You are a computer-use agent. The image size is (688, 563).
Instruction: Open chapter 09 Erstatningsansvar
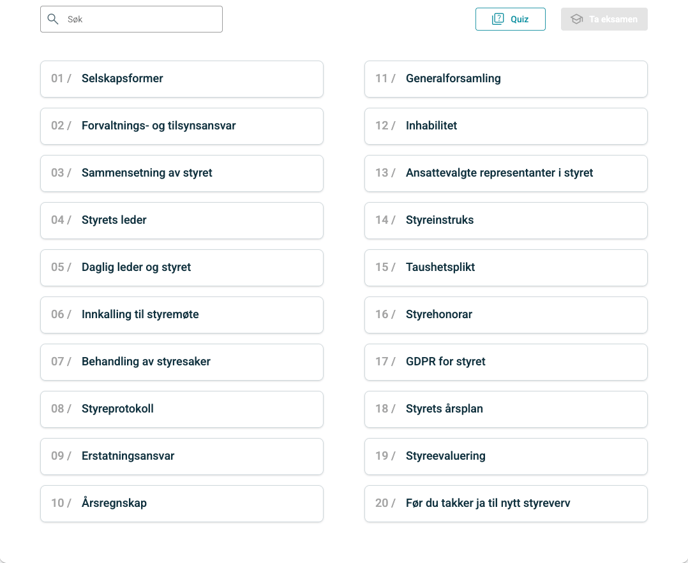181,456
